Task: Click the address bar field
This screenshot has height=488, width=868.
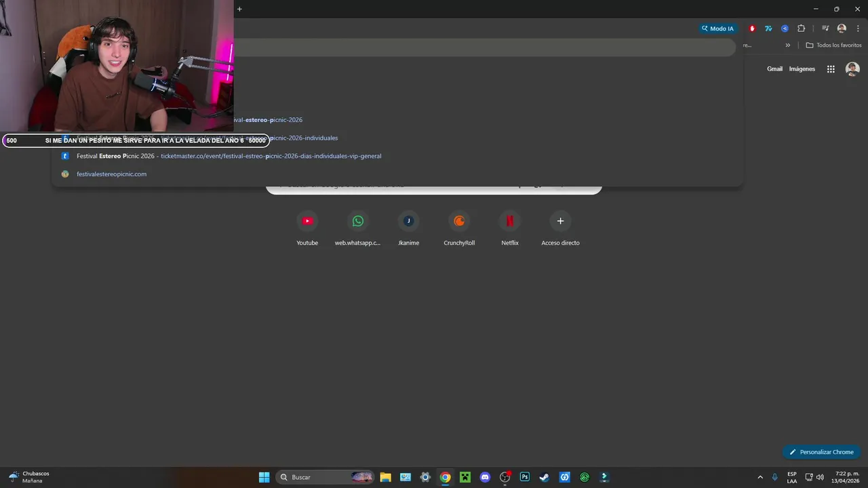Action: coord(484,47)
